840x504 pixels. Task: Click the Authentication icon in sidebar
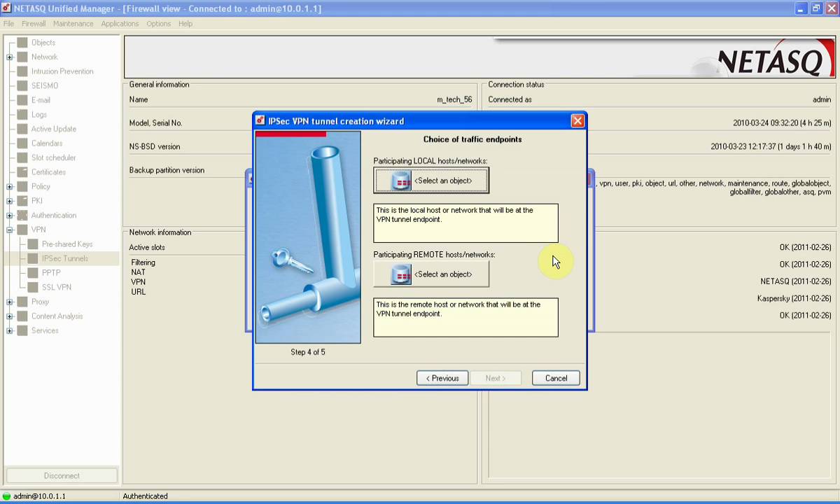(x=22, y=216)
